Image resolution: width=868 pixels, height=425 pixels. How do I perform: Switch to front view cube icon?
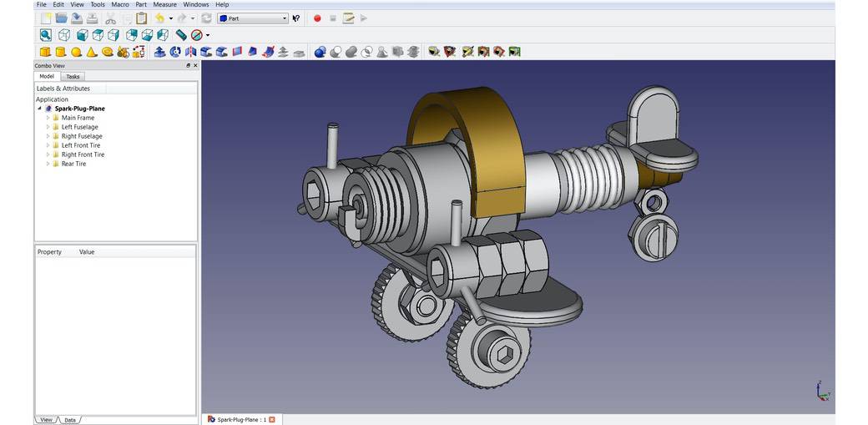[x=83, y=35]
